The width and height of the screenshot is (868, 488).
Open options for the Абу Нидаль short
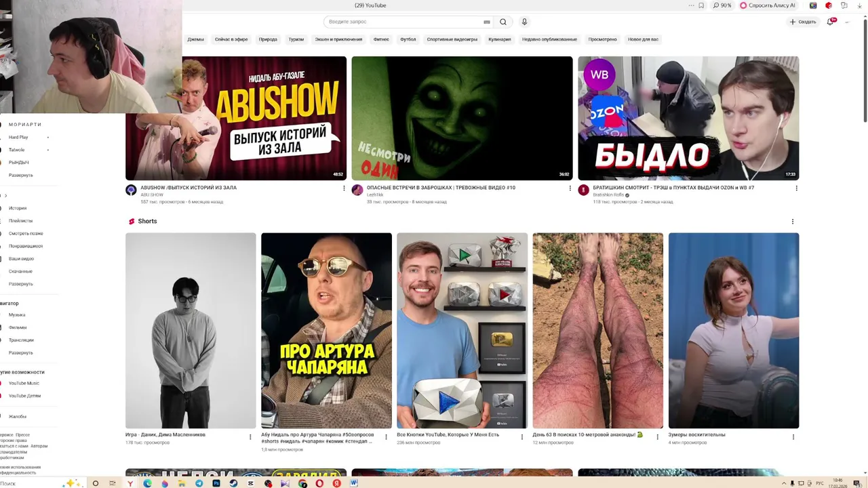click(386, 437)
